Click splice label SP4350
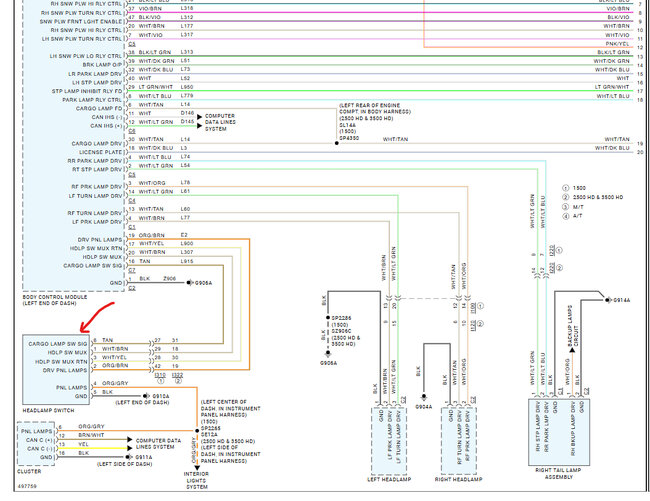The height and width of the screenshot is (501, 650). 349,138
